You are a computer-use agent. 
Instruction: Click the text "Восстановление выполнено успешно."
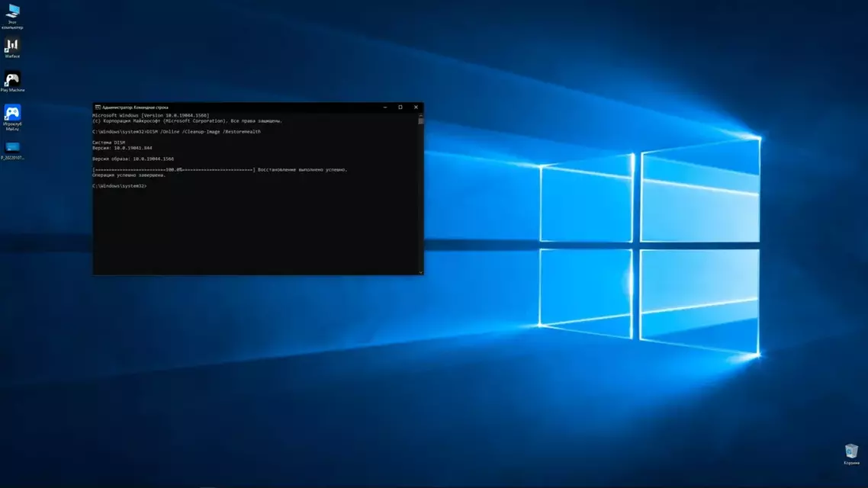pos(302,170)
